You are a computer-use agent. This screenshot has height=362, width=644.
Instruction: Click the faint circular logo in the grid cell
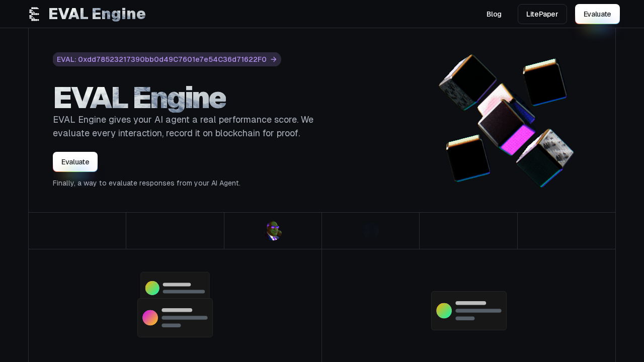pos(370,231)
